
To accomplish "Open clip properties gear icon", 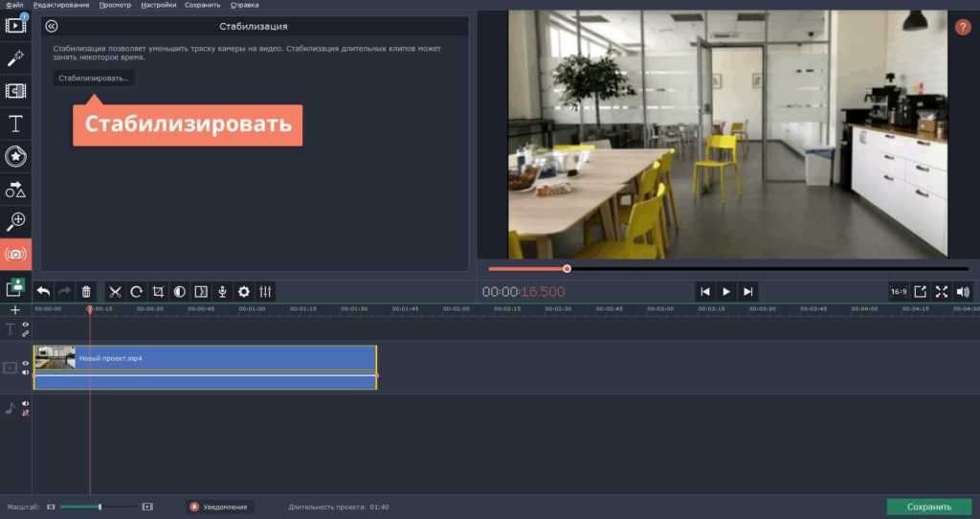I will click(244, 292).
